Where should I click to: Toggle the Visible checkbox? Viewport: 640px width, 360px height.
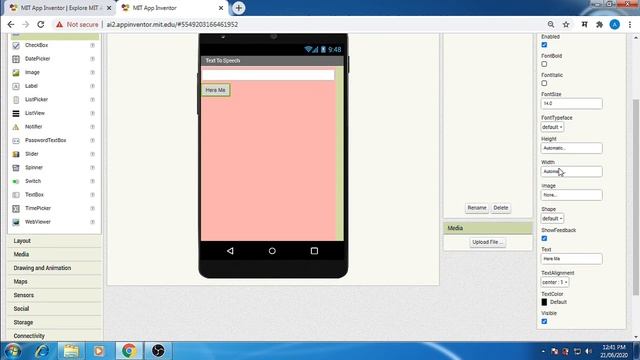544,322
